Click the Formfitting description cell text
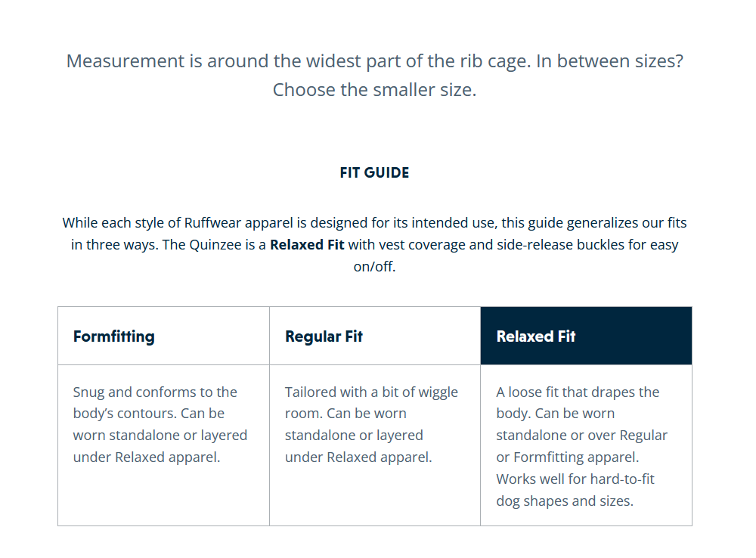This screenshot has width=756, height=558. pyautogui.click(x=160, y=425)
